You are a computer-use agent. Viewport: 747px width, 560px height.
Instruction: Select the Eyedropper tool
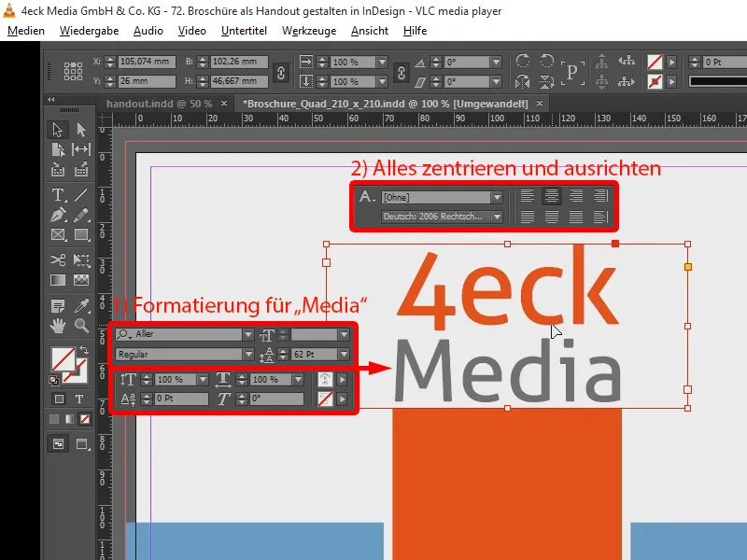pos(80,305)
